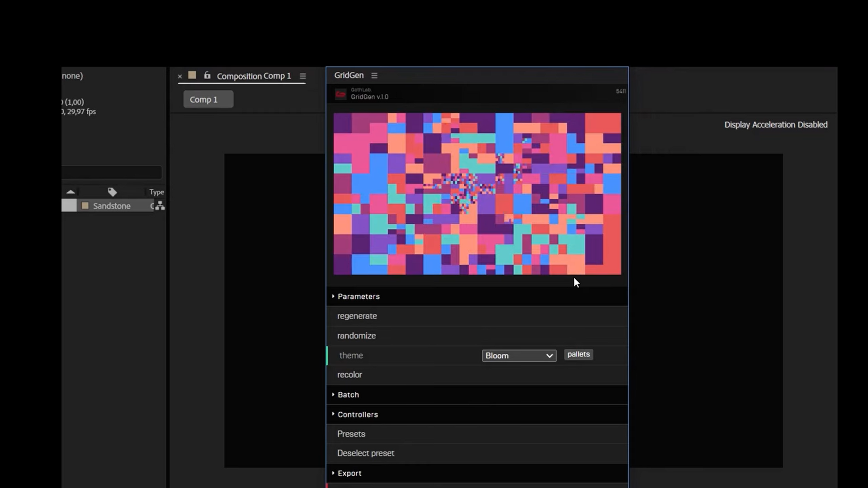Toggle the composition viewer lock icon
Image resolution: width=868 pixels, height=488 pixels.
pyautogui.click(x=207, y=75)
